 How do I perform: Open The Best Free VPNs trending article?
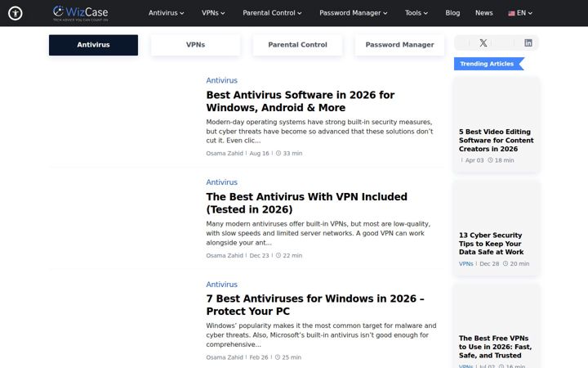click(x=495, y=347)
